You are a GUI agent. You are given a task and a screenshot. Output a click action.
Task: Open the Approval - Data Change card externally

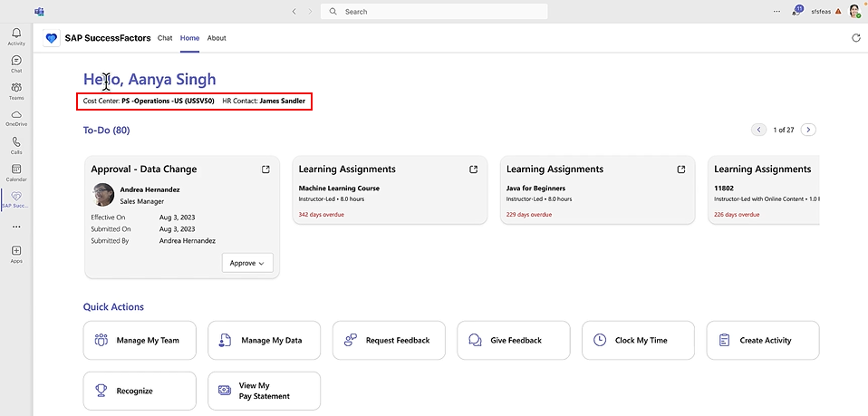pyautogui.click(x=265, y=169)
